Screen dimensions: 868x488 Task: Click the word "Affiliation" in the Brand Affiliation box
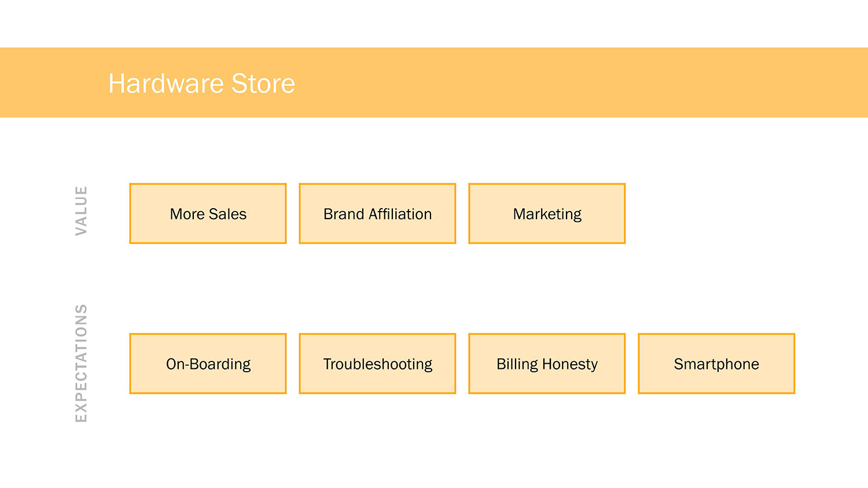[400, 215]
